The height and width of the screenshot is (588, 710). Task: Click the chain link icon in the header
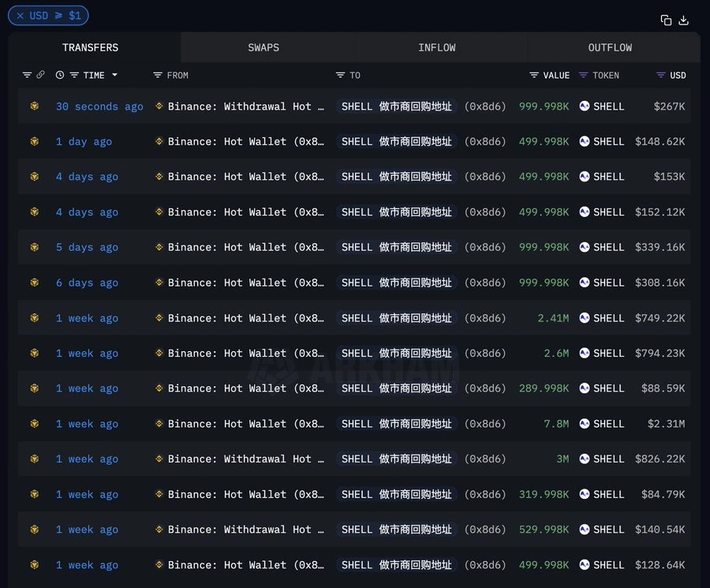40,74
